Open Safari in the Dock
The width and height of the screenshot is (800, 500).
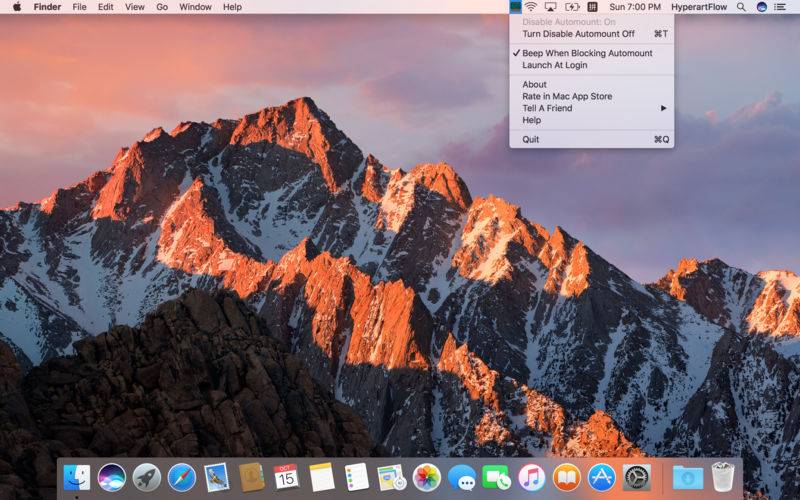click(x=182, y=477)
